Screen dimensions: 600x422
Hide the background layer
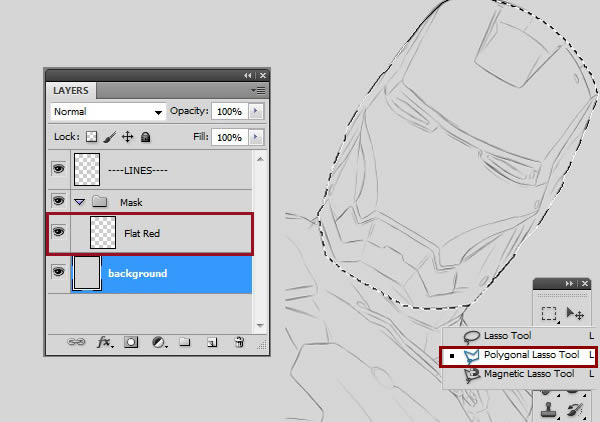58,272
